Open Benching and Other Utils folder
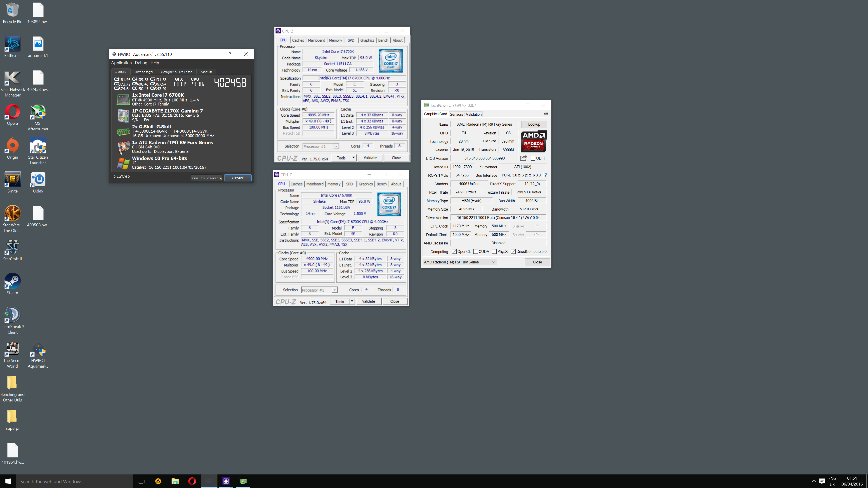 point(12,389)
